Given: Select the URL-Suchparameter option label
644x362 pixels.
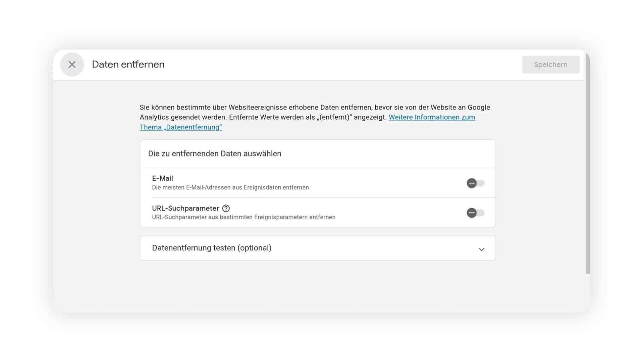Looking at the screenshot, I should (x=185, y=208).
